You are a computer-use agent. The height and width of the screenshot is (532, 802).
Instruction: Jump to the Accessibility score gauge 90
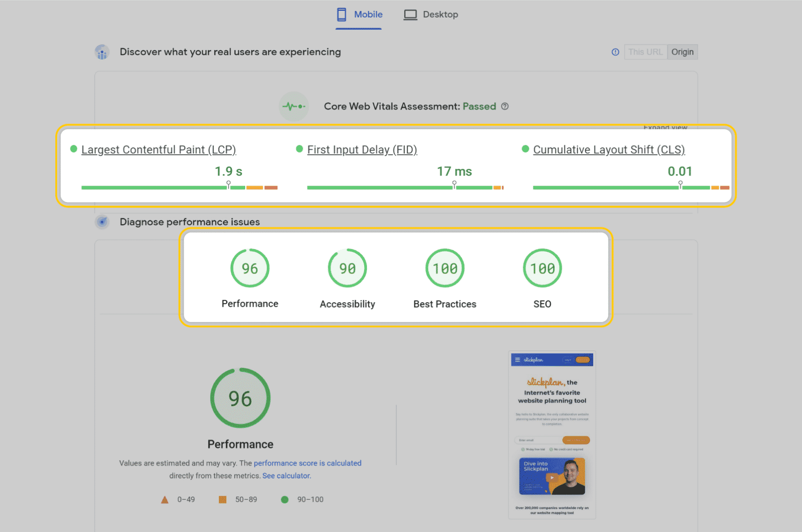pyautogui.click(x=347, y=269)
